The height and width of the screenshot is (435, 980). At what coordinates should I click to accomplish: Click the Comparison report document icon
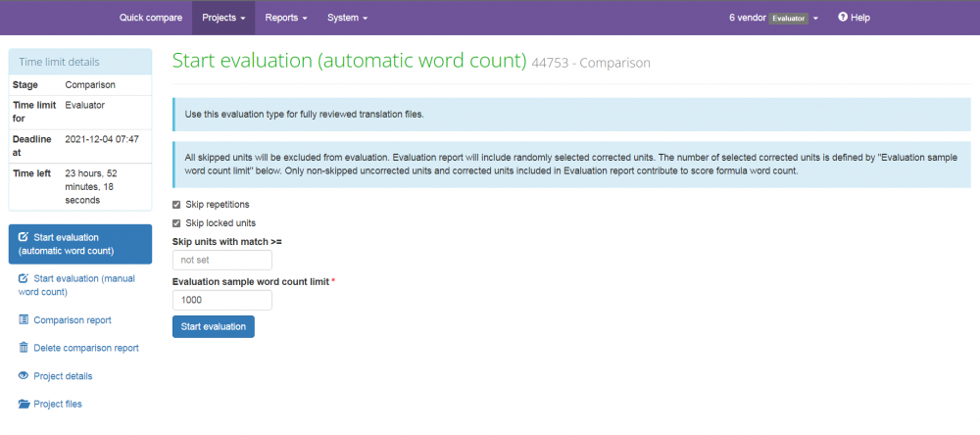[x=24, y=319]
